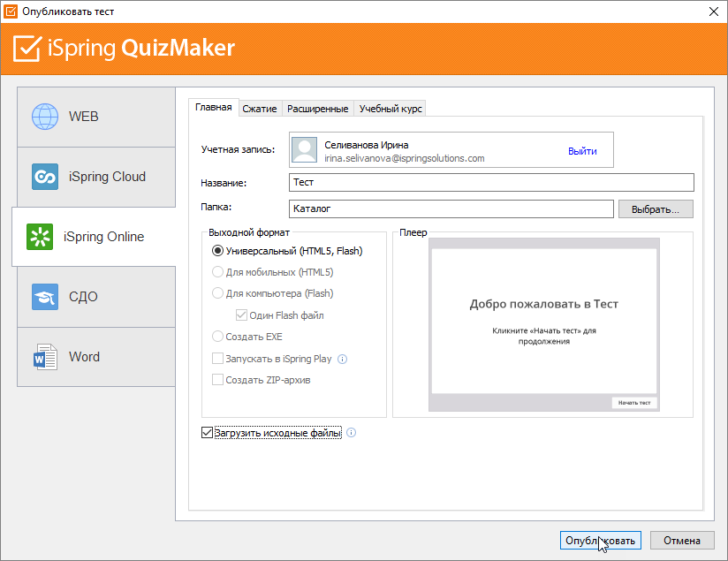Choose iSpring Online publishing destination

point(94,237)
